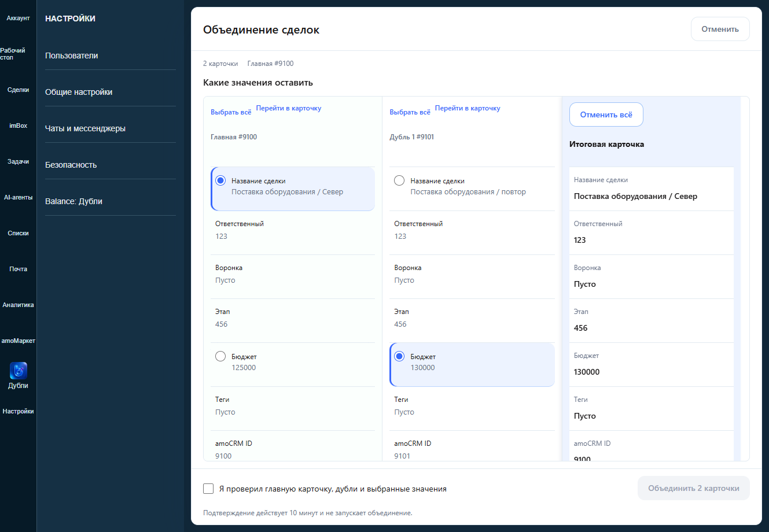Select Название сделки radio in Главная #9100
This screenshot has width=769, height=532.
[220, 180]
